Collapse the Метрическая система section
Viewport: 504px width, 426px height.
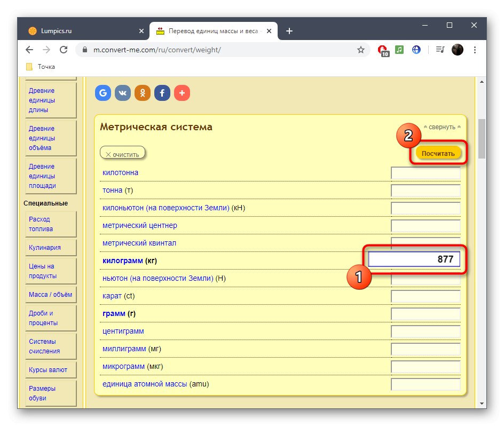442,127
